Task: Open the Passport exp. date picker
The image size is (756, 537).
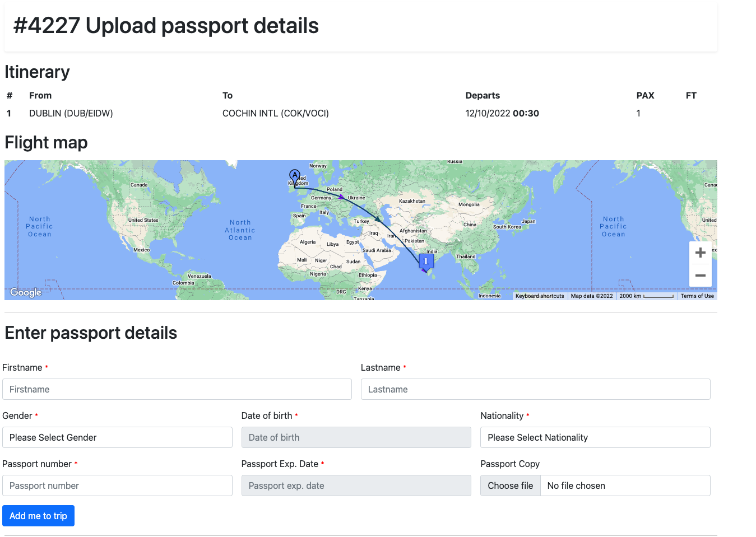Action: (356, 485)
